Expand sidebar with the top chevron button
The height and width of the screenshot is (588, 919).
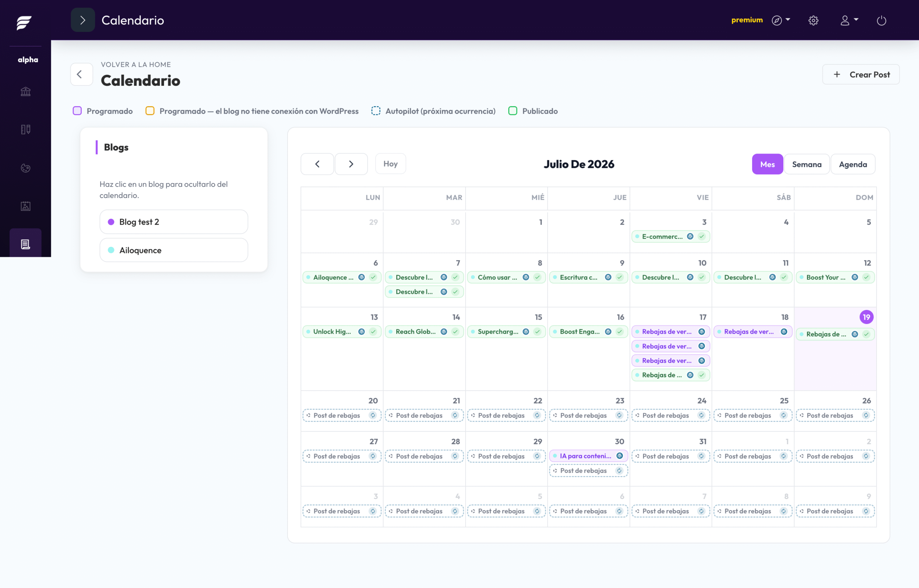[83, 20]
